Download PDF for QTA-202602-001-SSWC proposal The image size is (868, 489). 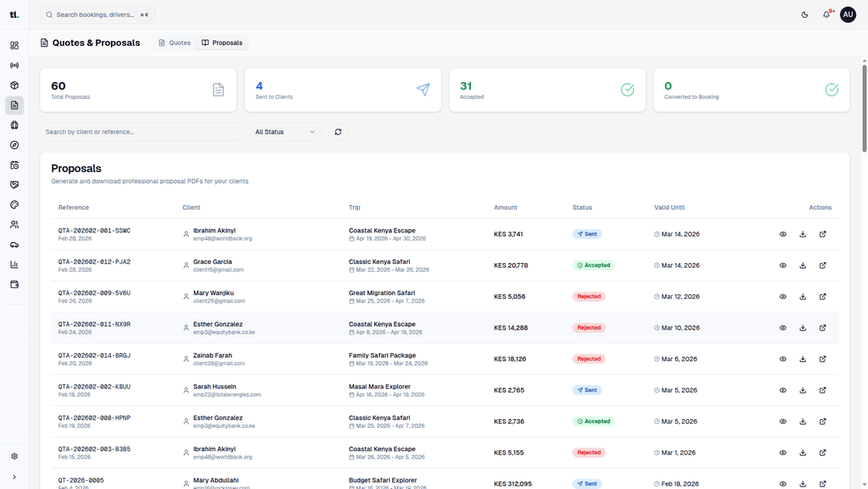(803, 234)
